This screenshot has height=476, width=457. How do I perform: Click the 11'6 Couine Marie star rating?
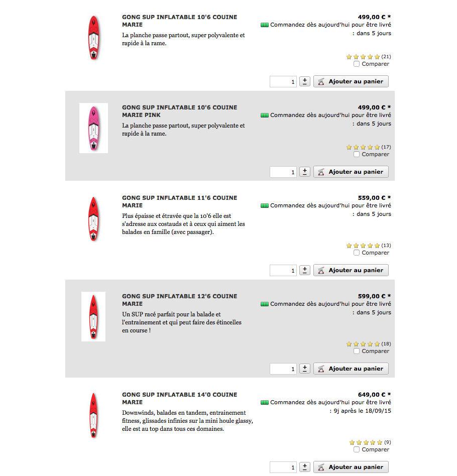363,246
